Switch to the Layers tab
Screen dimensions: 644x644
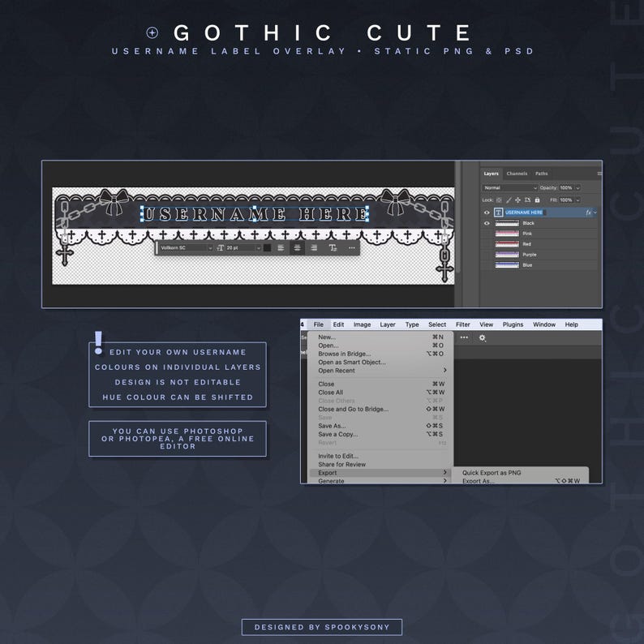point(492,174)
